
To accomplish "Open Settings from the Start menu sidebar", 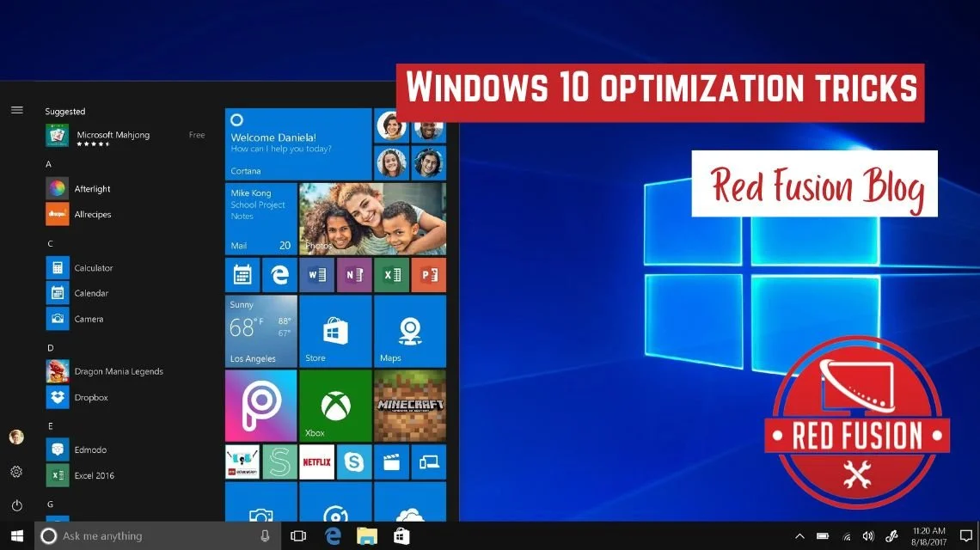I will pos(16,471).
